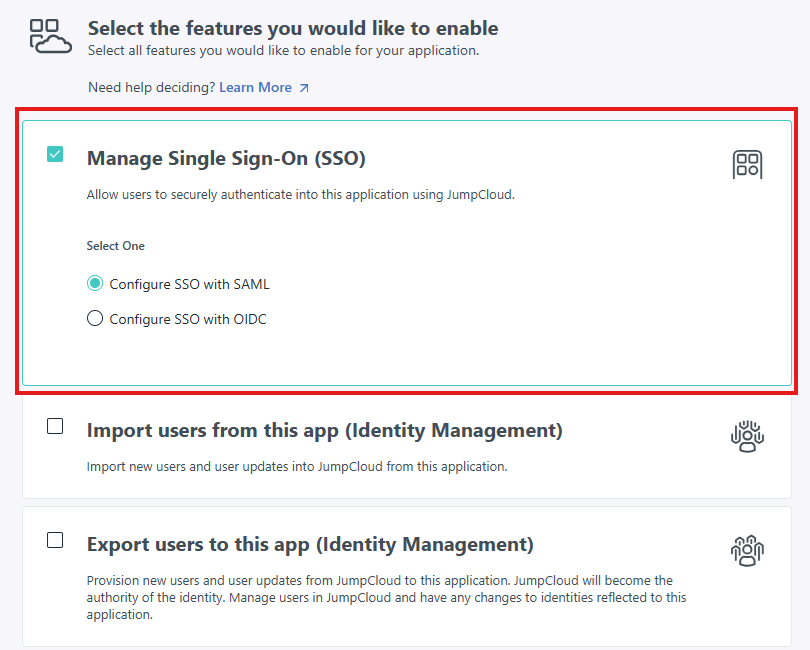This screenshot has width=810, height=650.
Task: Click the external link arrow after Learn More
Action: pos(304,88)
